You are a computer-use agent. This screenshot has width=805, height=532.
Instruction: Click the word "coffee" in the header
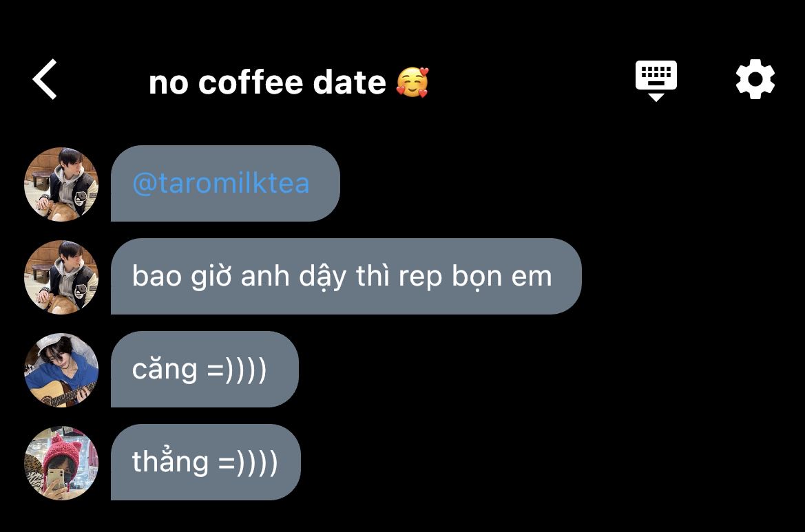coord(251,82)
